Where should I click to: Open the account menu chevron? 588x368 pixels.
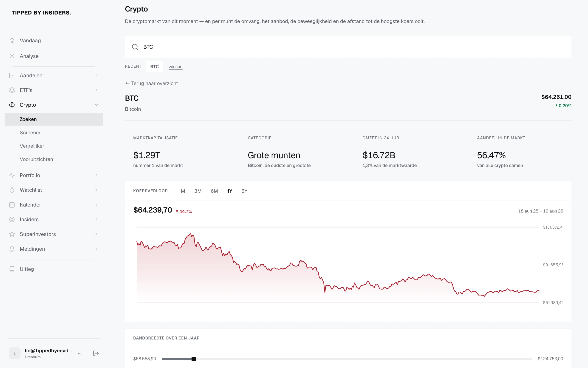tap(79, 354)
